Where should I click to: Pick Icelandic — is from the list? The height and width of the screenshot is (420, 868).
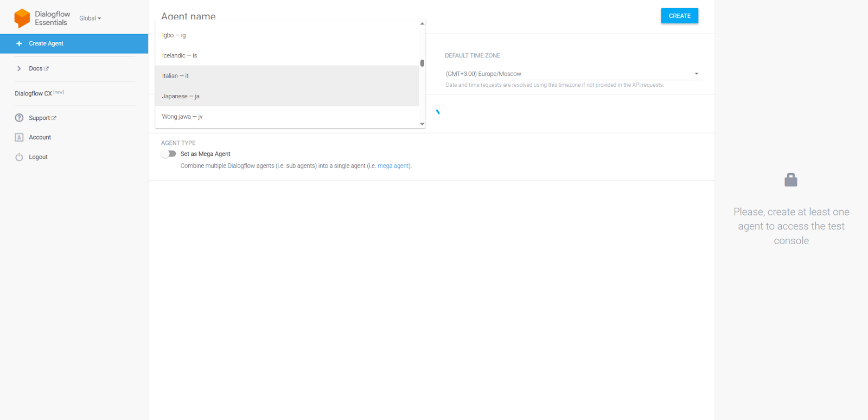click(180, 56)
